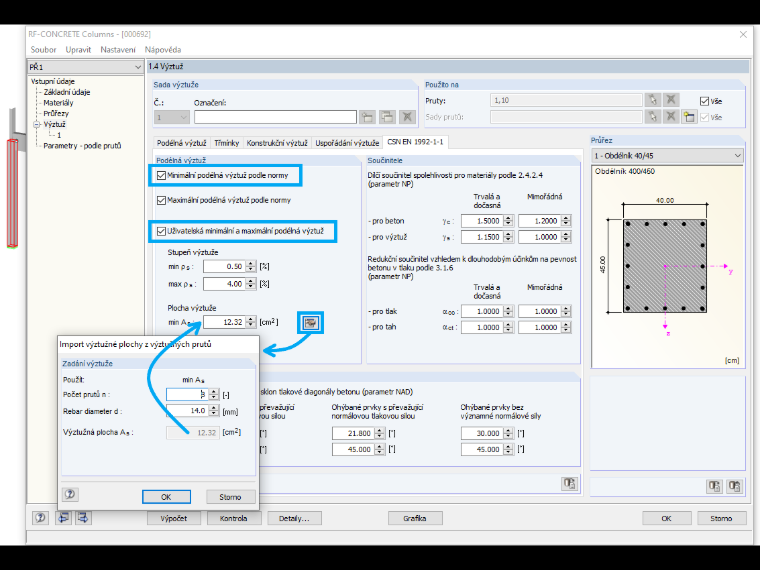Open the Č. reinforcement set number dropdown
This screenshot has height=570, width=760.
183,117
